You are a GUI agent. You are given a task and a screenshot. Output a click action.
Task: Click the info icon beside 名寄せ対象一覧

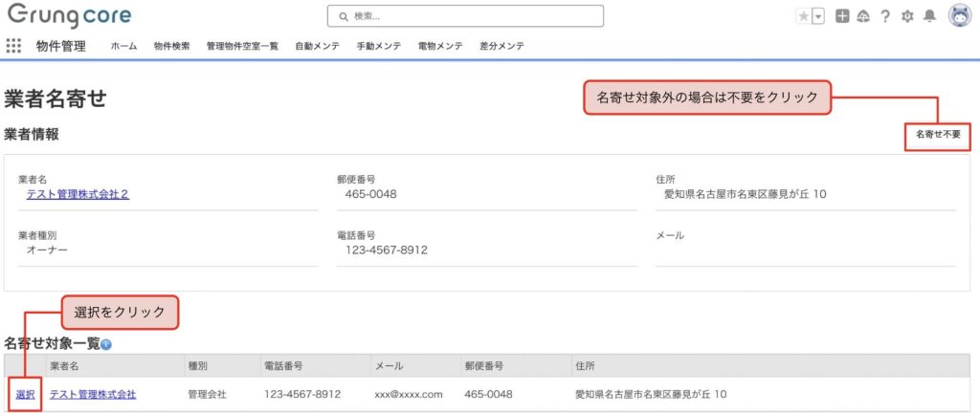[106, 344]
